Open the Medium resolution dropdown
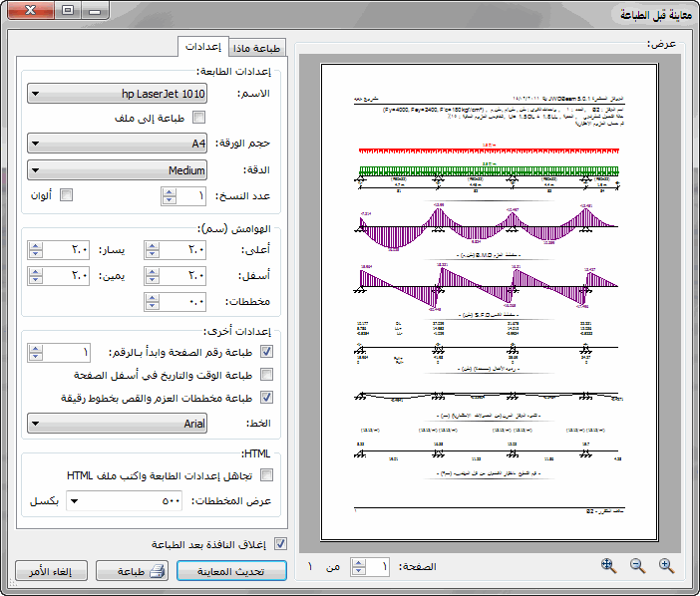The height and width of the screenshot is (596, 700). click(119, 170)
